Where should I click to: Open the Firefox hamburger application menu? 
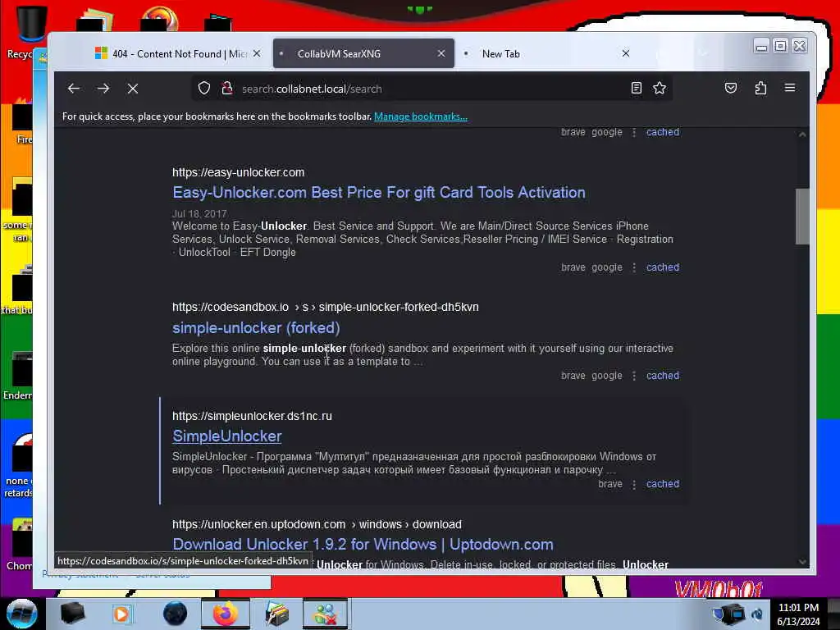click(790, 88)
